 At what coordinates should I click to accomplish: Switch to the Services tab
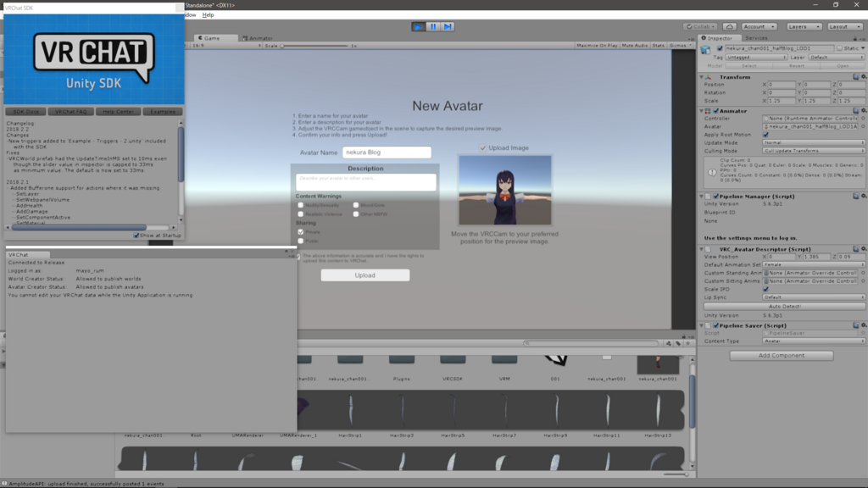[x=756, y=38]
